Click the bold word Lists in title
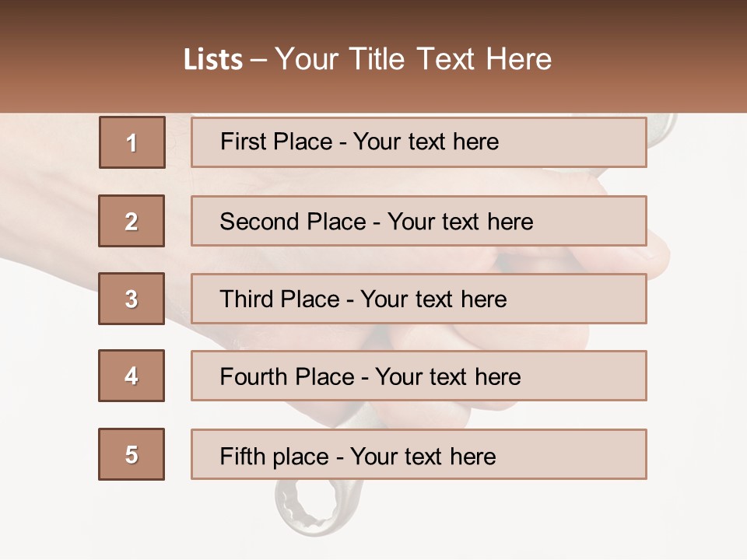Viewport: 747px width, 560px height. (213, 59)
